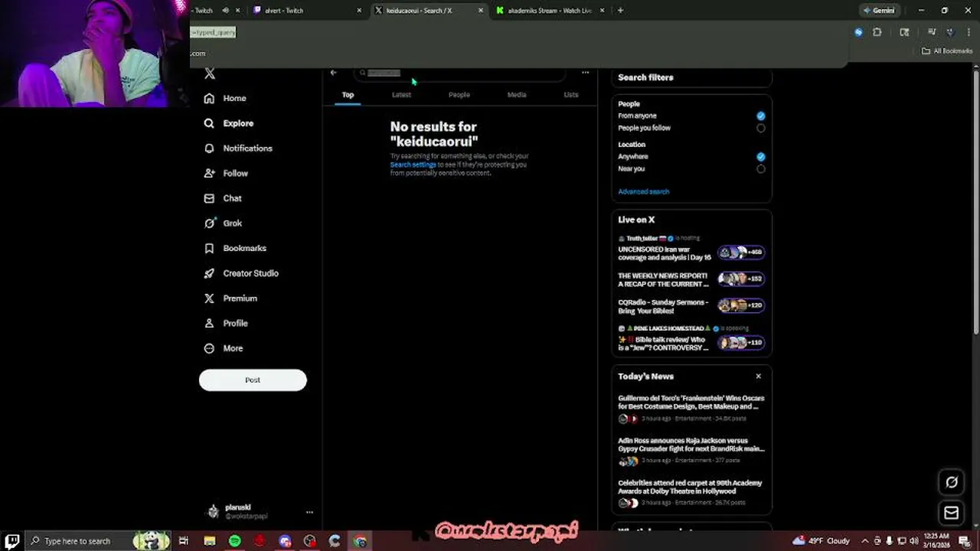The width and height of the screenshot is (980, 551).
Task: Mute the first Twitch tab's audio icon
Action: pyautogui.click(x=225, y=11)
